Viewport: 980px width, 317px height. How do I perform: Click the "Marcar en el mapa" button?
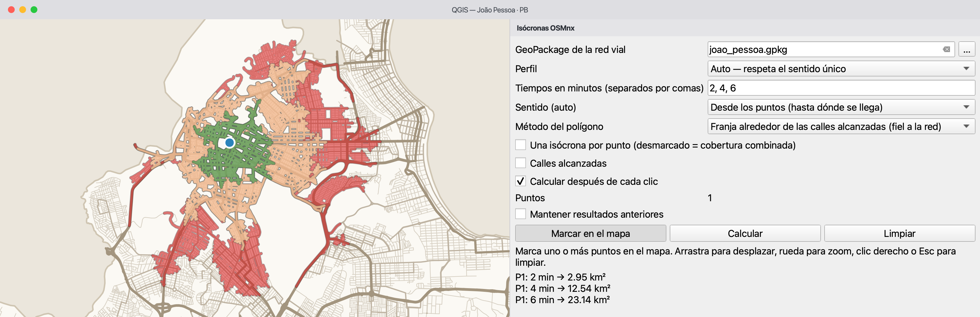coord(590,233)
